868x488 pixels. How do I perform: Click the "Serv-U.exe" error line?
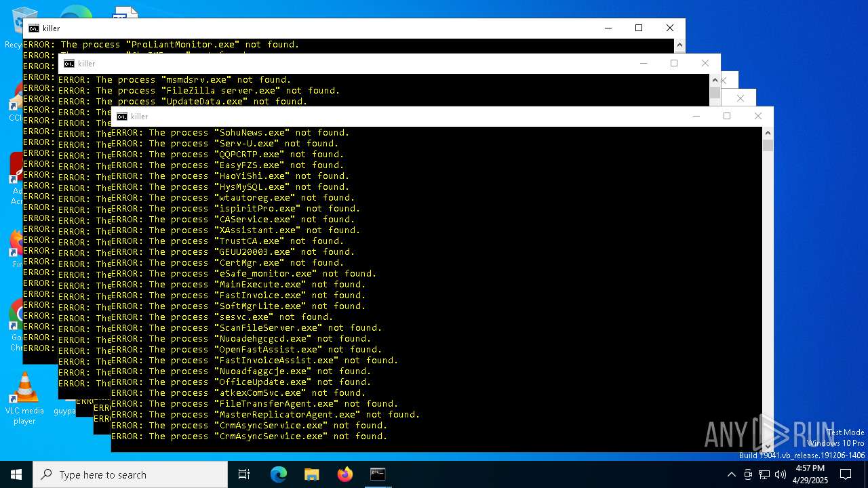pyautogui.click(x=225, y=144)
